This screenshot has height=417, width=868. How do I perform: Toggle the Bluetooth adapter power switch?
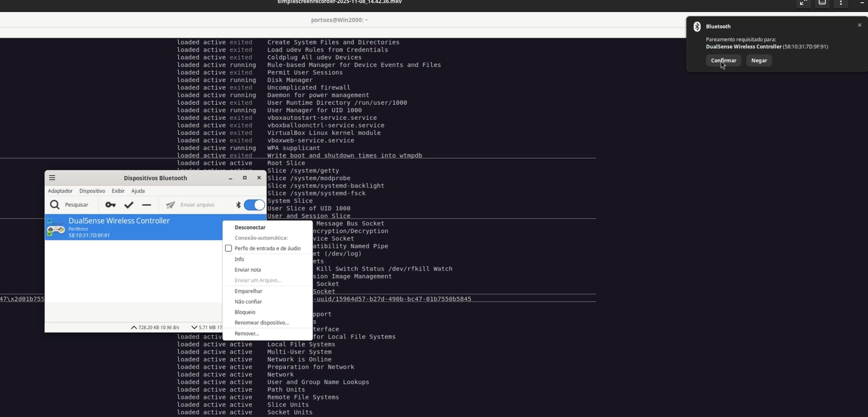254,205
